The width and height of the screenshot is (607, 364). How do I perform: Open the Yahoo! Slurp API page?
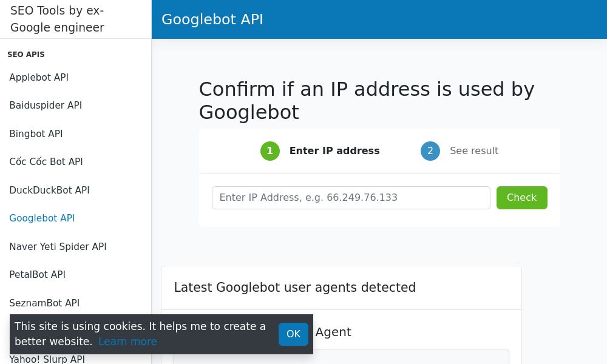[47, 359]
